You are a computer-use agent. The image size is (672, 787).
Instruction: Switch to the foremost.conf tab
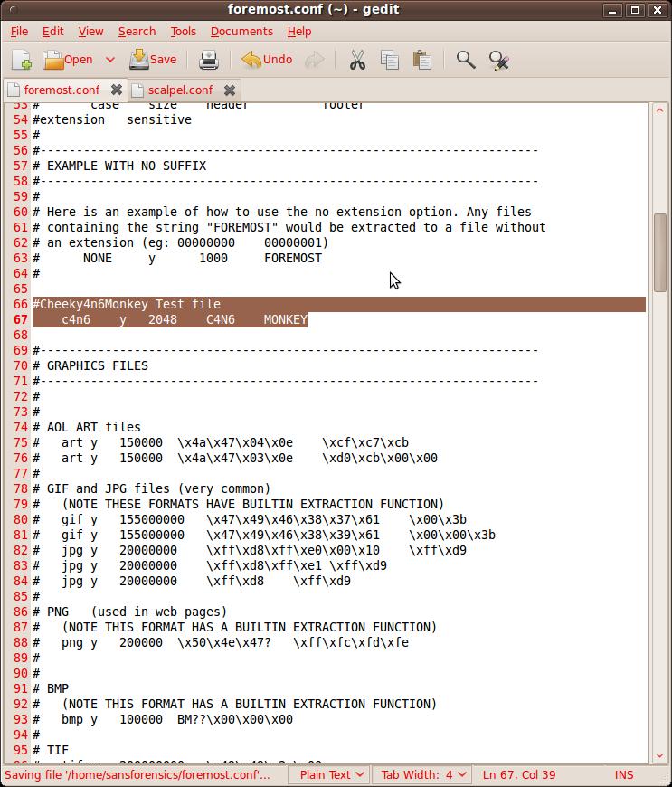coord(62,90)
